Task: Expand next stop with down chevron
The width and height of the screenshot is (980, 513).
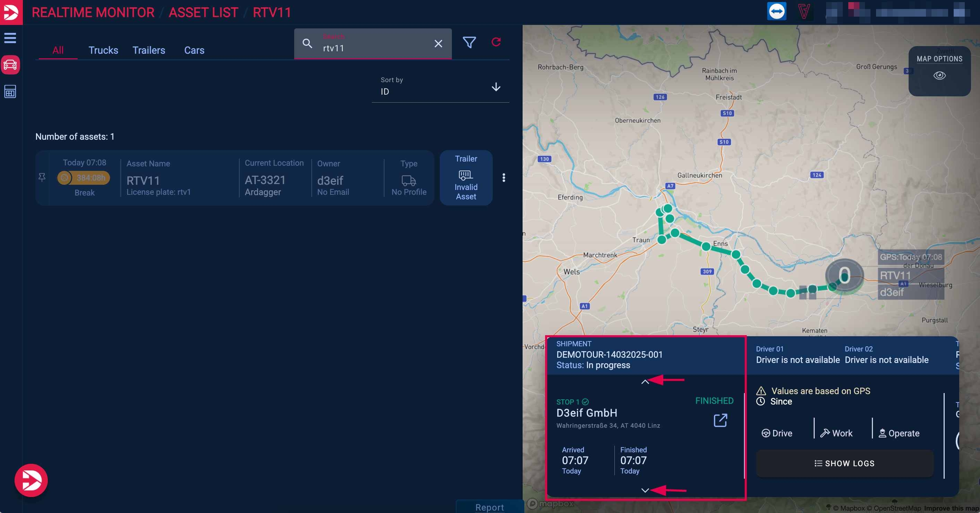Action: tap(645, 490)
